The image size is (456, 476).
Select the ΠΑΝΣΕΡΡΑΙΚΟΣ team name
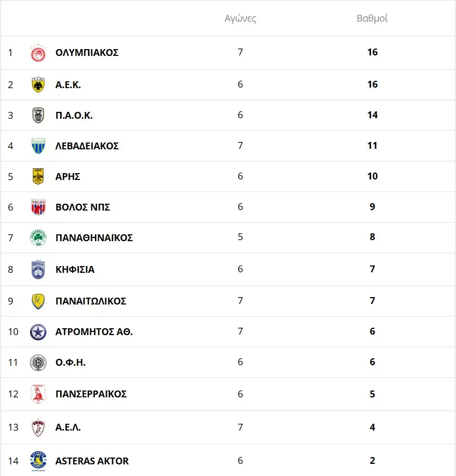(x=91, y=394)
